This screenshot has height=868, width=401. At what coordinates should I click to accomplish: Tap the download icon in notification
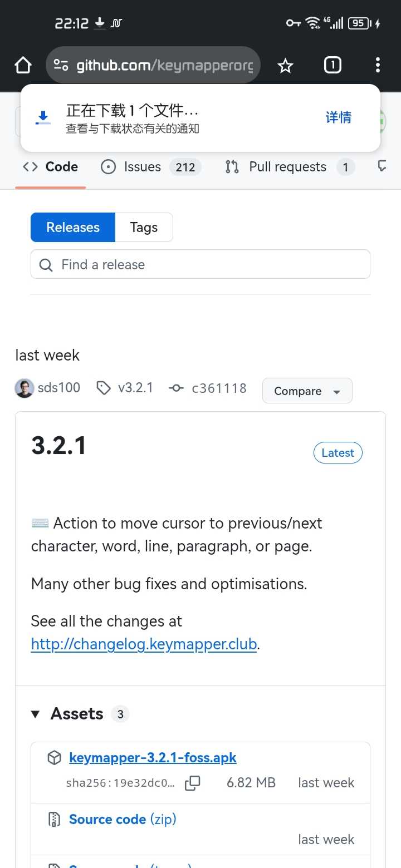coord(43,117)
